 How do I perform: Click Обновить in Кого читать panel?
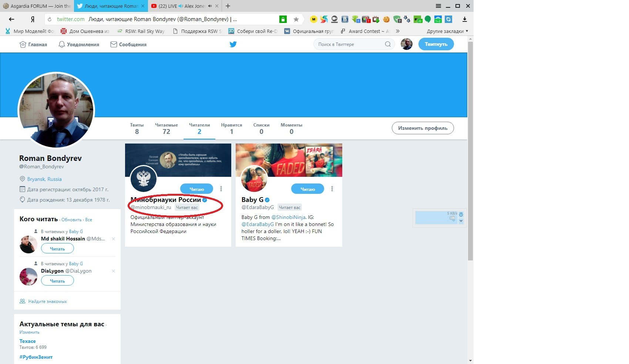coord(71,220)
